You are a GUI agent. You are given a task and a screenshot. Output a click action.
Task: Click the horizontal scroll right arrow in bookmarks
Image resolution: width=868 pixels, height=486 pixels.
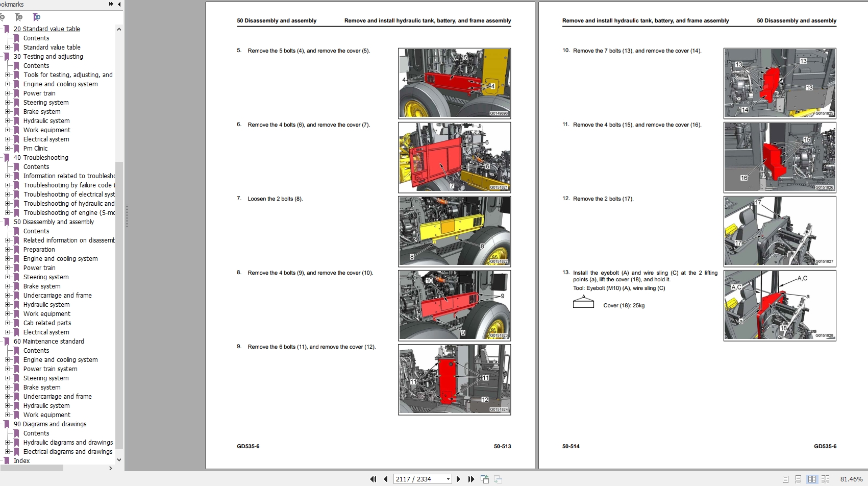(111, 468)
